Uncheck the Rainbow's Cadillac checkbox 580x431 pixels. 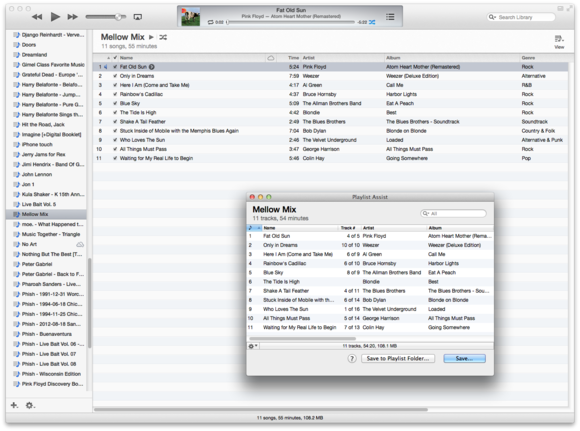pyautogui.click(x=115, y=94)
